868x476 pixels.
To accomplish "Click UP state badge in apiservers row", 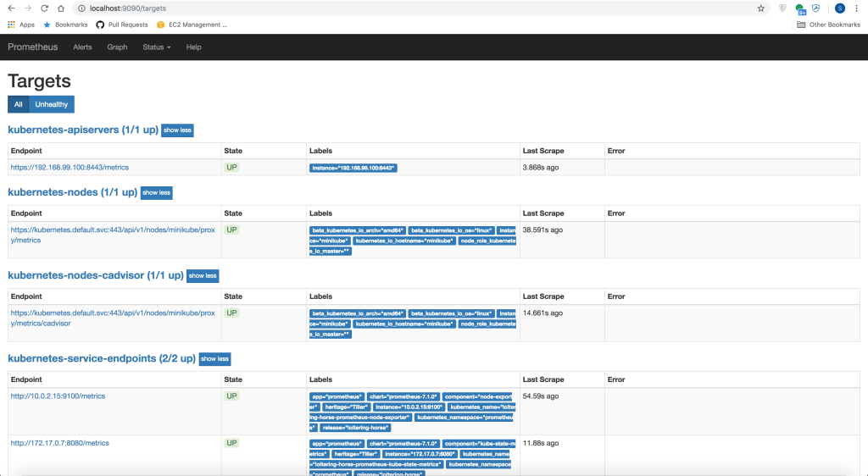I will click(x=231, y=168).
